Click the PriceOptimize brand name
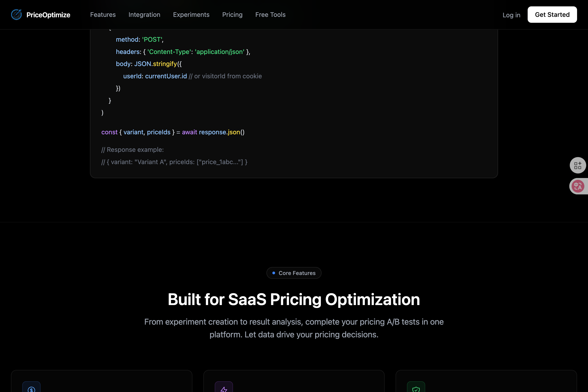Image resolution: width=588 pixels, height=392 pixels. [48, 15]
